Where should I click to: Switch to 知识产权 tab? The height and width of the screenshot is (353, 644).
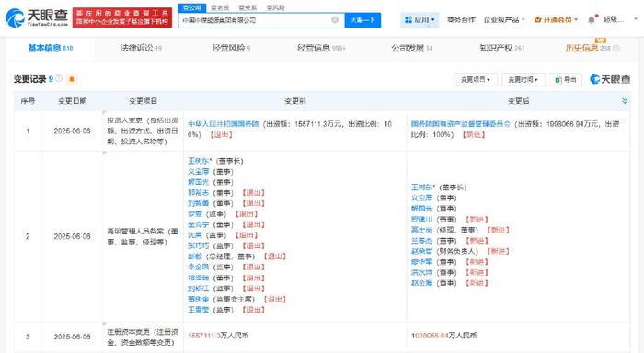502,48
